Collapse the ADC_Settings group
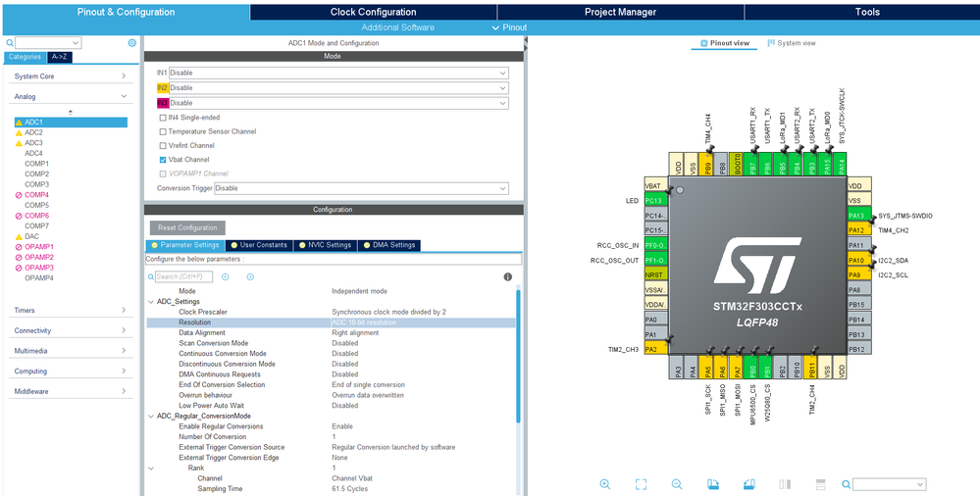Viewport: 980px width, 496px height. coord(151,302)
